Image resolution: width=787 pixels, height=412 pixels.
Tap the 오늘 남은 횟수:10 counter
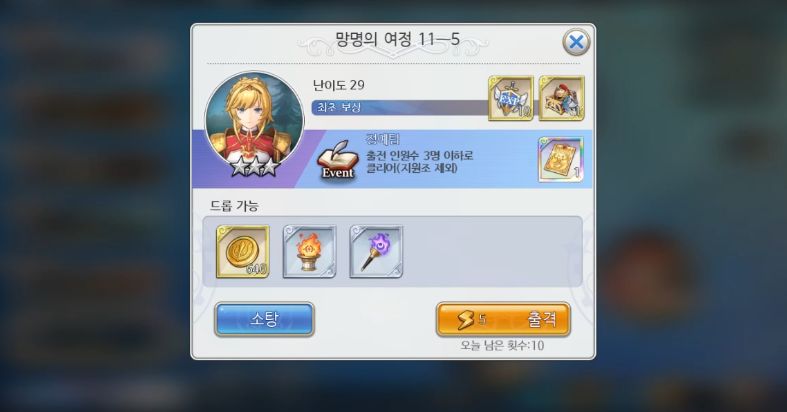[502, 345]
